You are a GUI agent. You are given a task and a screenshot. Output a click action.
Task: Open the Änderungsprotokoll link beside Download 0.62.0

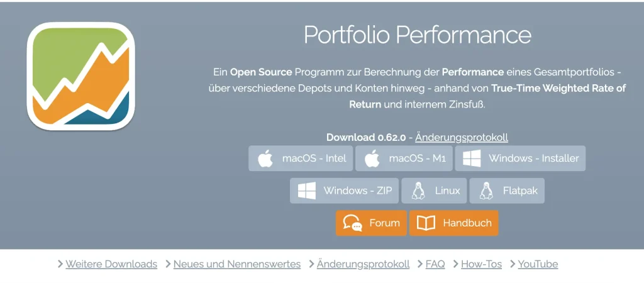click(x=462, y=137)
